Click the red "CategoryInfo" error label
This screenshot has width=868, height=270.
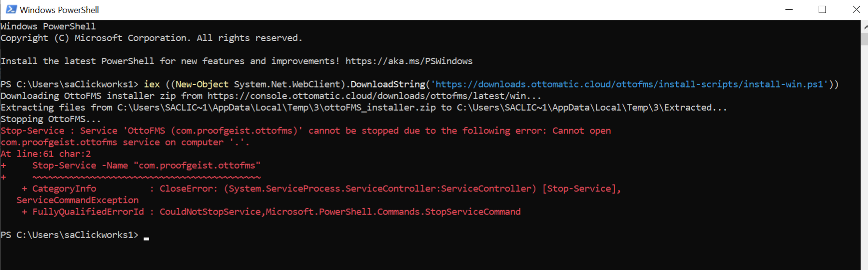(x=64, y=189)
